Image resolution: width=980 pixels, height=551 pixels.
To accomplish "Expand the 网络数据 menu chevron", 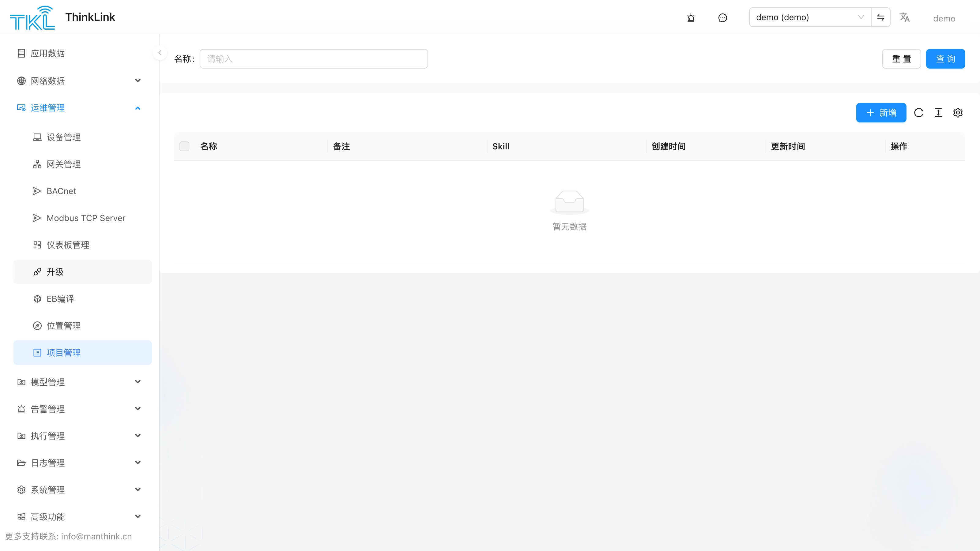I will (138, 81).
